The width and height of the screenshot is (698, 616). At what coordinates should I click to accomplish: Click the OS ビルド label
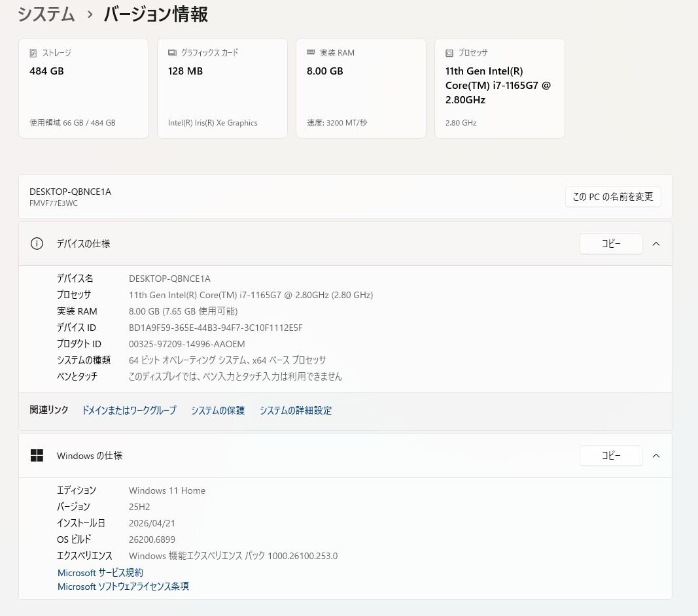tap(74, 539)
